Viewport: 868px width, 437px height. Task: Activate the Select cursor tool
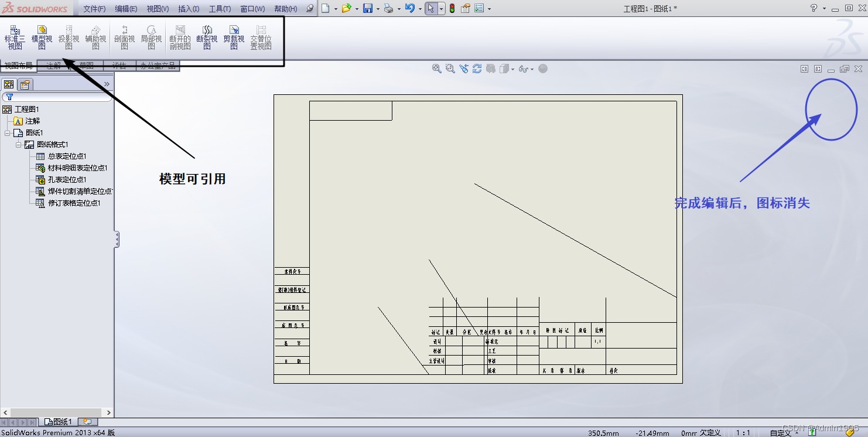pyautogui.click(x=431, y=8)
